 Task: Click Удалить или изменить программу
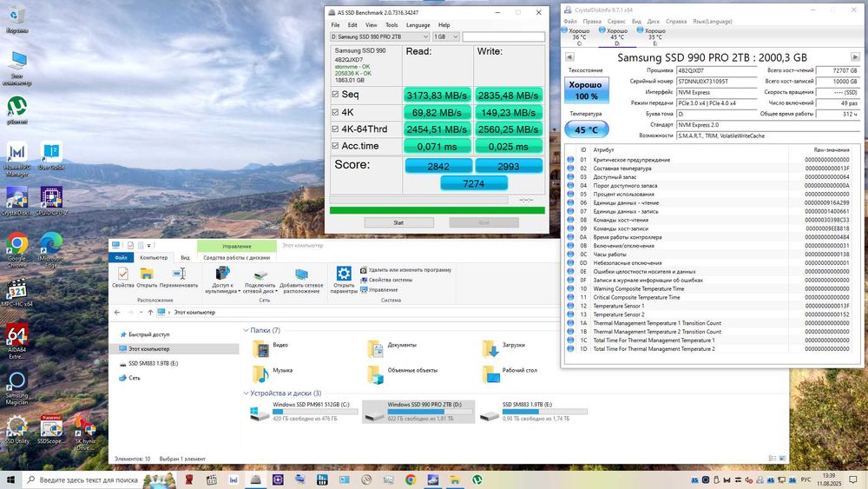(405, 270)
